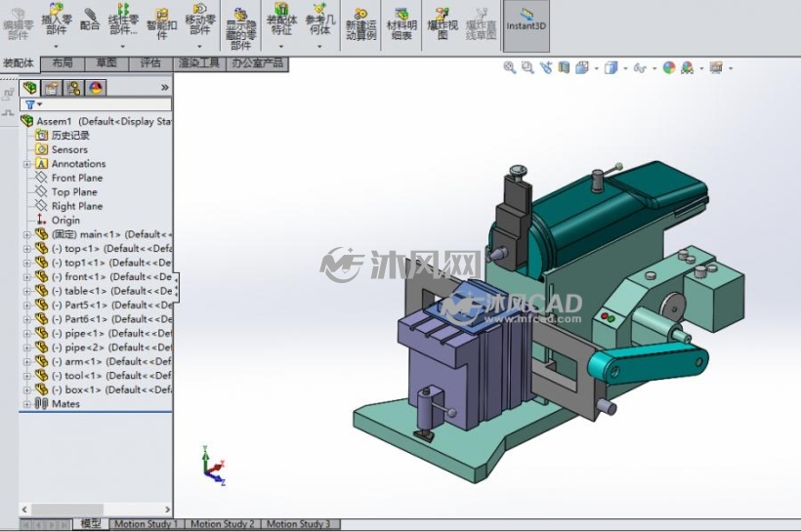
Task: Click Smart Fasteners (智能扣件) tool
Action: coord(161,23)
